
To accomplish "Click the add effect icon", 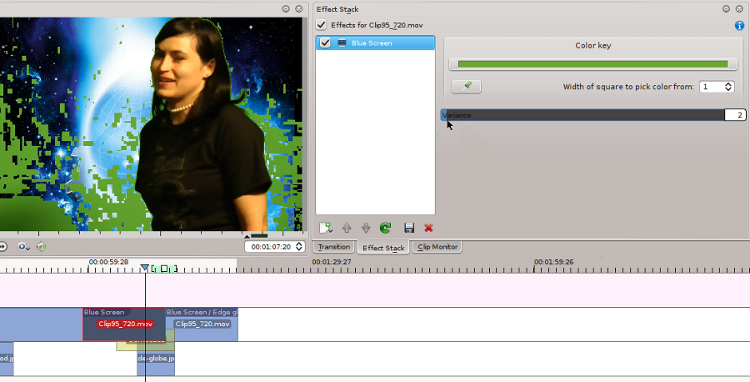I will tap(326, 228).
